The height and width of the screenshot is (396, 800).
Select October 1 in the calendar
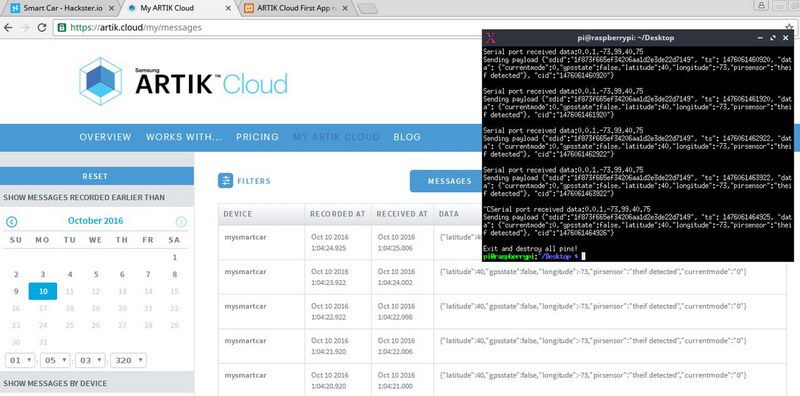pyautogui.click(x=174, y=258)
